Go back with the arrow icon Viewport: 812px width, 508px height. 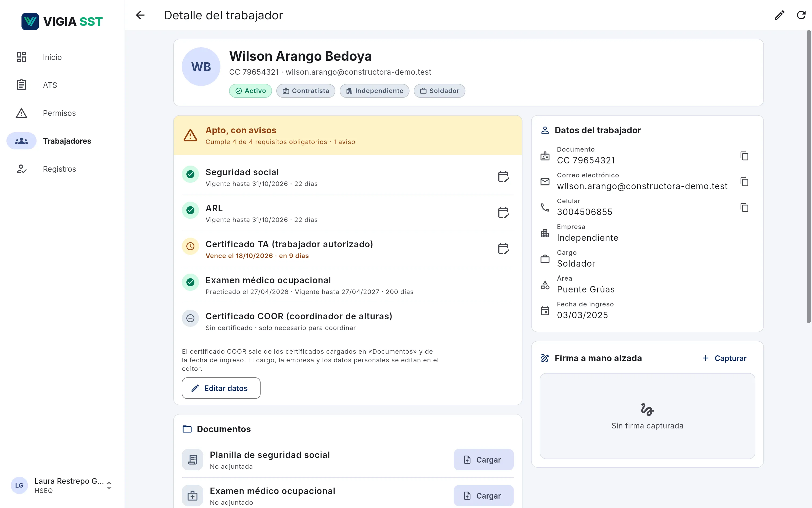[140, 15]
